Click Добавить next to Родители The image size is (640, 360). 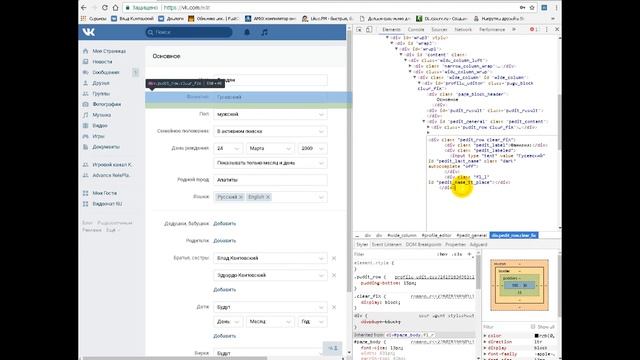224,241
